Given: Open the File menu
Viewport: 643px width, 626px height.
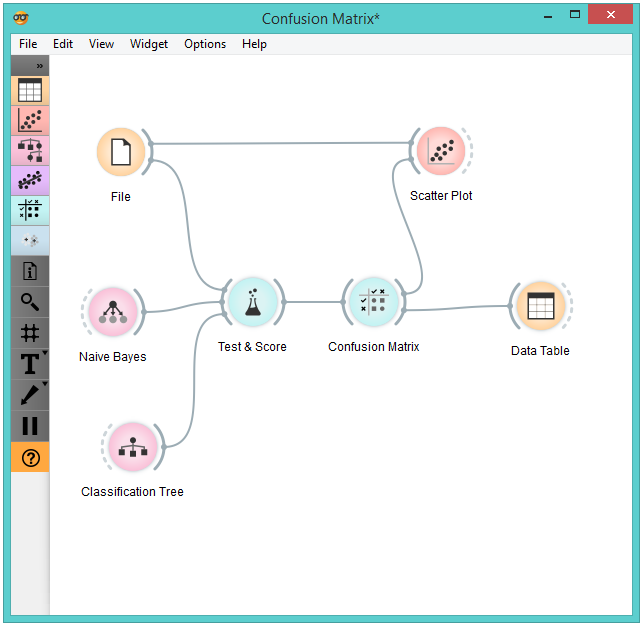Looking at the screenshot, I should 28,44.
